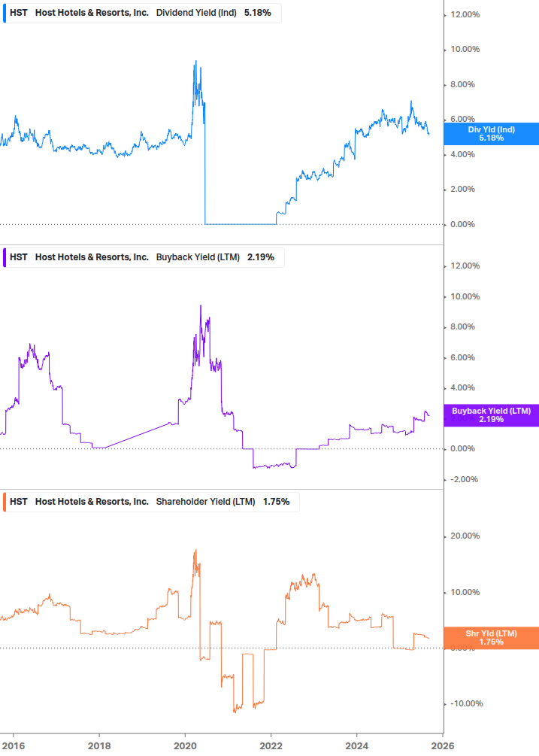The image size is (539, 756).
Task: Click the 2.19% value in Buyback Yield legend
Action: pos(261,257)
